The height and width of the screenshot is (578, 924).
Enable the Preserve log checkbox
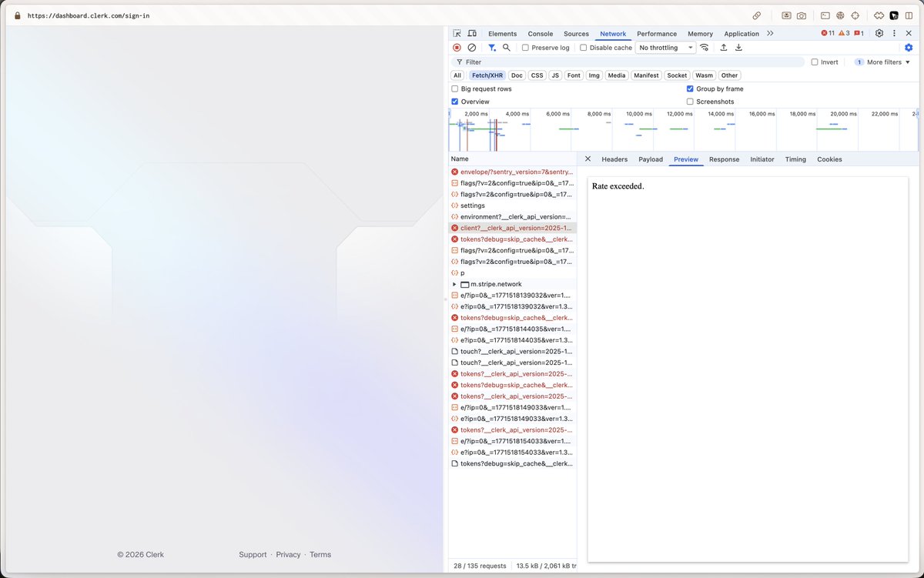point(525,48)
